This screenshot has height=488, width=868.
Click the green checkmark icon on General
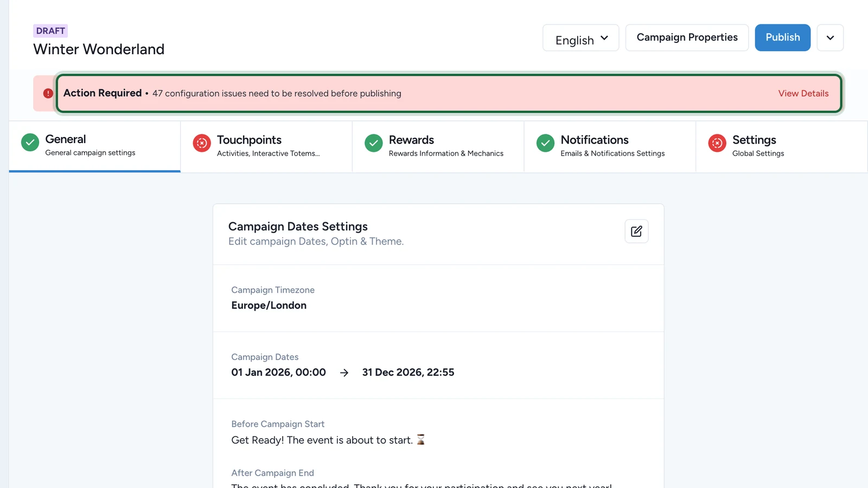tap(30, 143)
